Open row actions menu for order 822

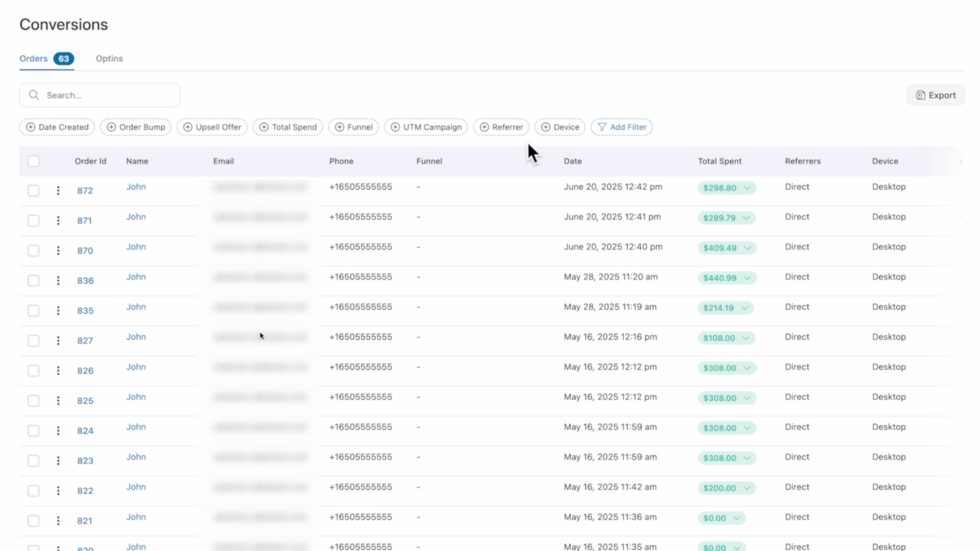click(x=58, y=491)
